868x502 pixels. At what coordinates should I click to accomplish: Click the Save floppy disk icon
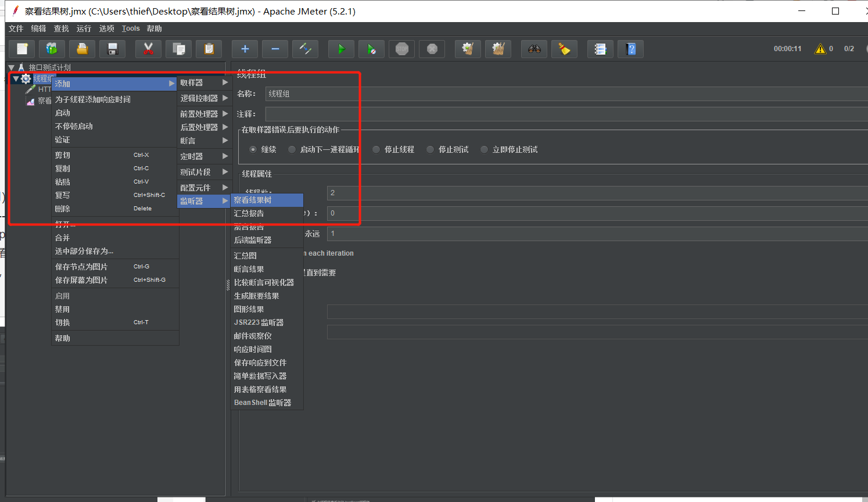[x=113, y=49]
